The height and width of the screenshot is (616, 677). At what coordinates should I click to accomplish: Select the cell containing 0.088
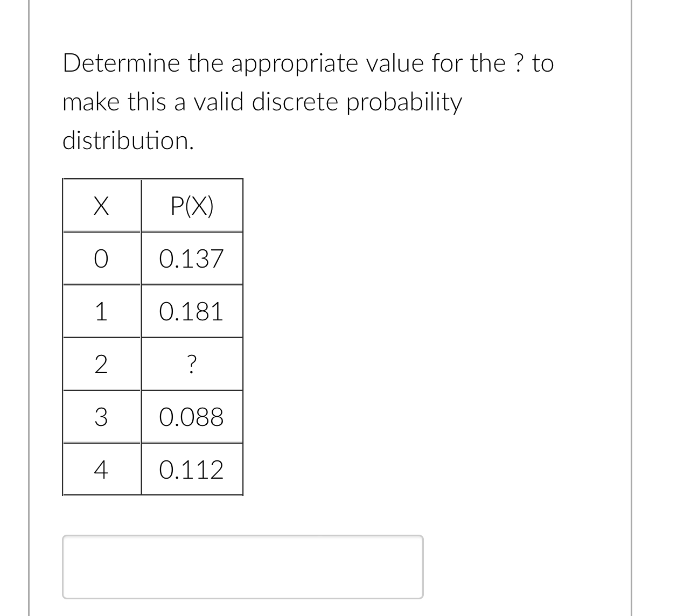point(192,417)
